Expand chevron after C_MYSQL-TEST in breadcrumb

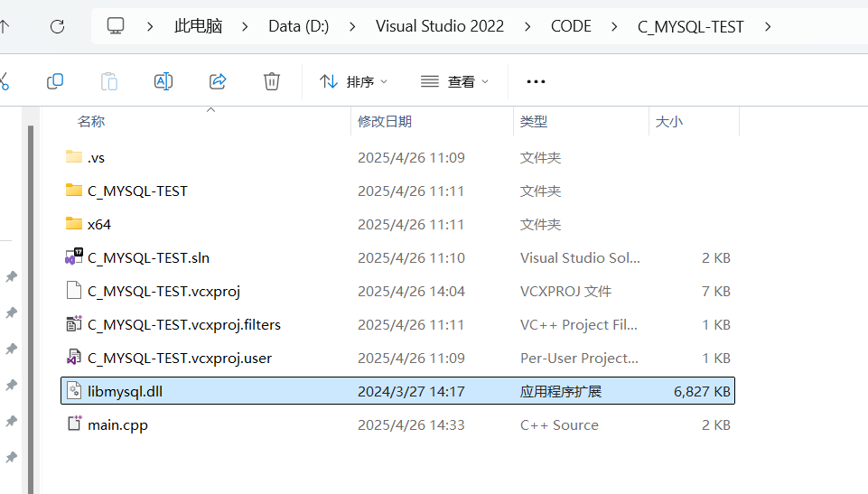(x=768, y=26)
